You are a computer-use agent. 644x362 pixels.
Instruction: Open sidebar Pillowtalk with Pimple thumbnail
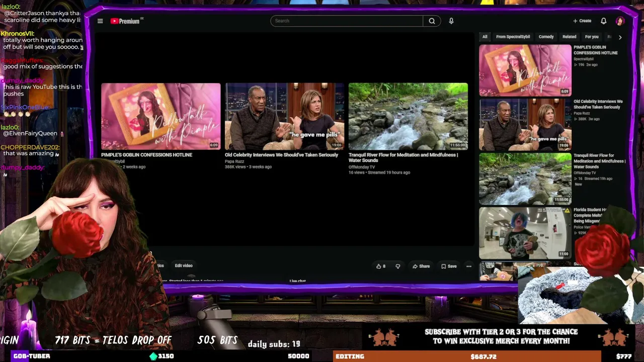pos(525,70)
